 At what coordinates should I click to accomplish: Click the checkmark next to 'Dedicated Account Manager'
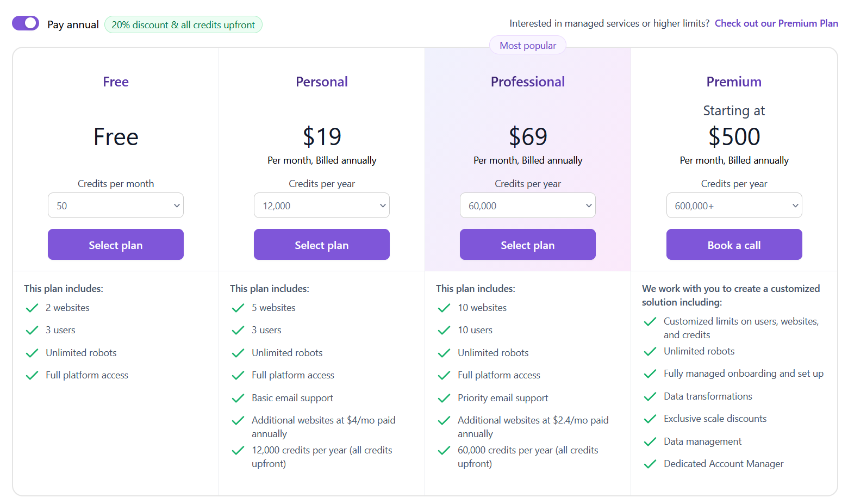coord(650,464)
